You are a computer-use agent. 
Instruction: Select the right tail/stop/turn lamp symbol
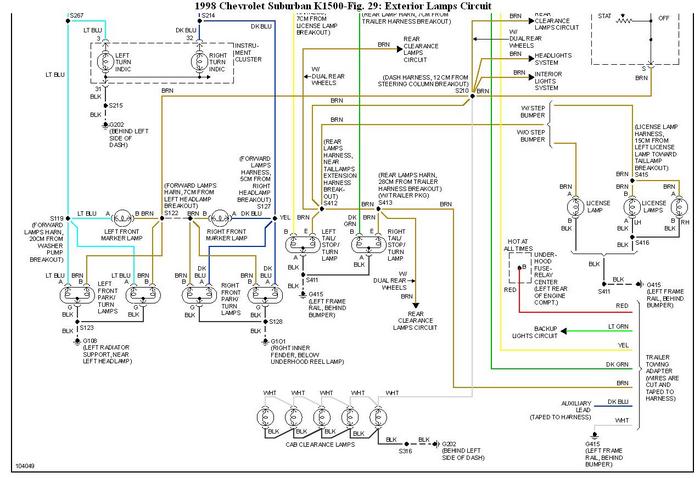coord(369,245)
